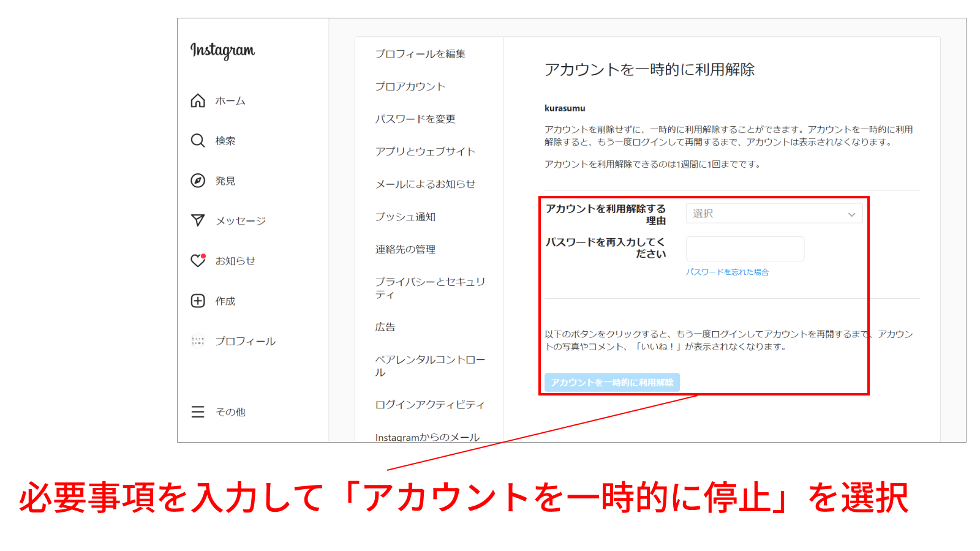Click パスワードを忘れた場合 link
Image resolution: width=980 pixels, height=551 pixels.
click(x=727, y=272)
